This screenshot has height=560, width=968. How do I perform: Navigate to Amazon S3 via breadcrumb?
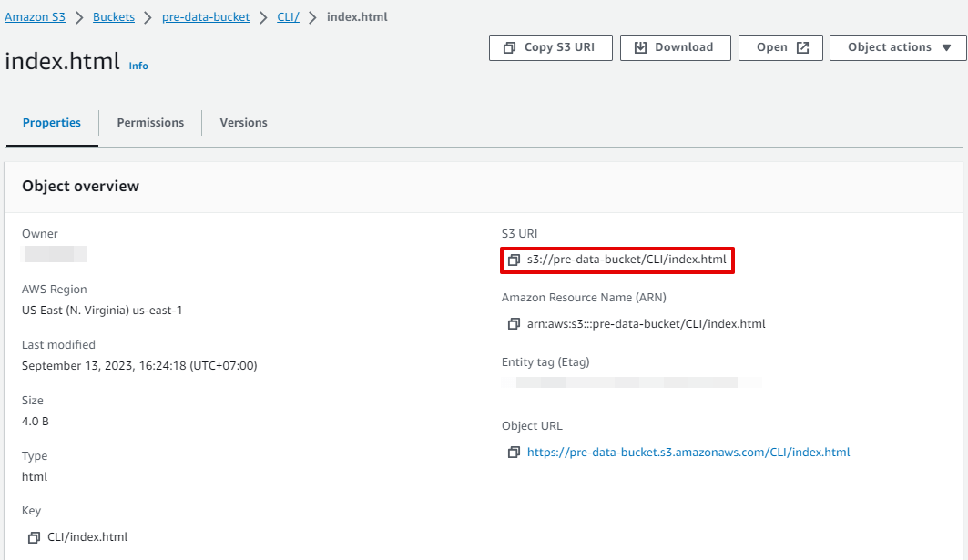[35, 15]
